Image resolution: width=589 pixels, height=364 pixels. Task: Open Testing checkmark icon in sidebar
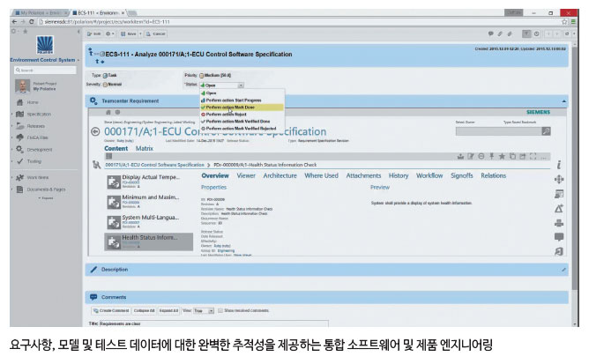click(20, 161)
